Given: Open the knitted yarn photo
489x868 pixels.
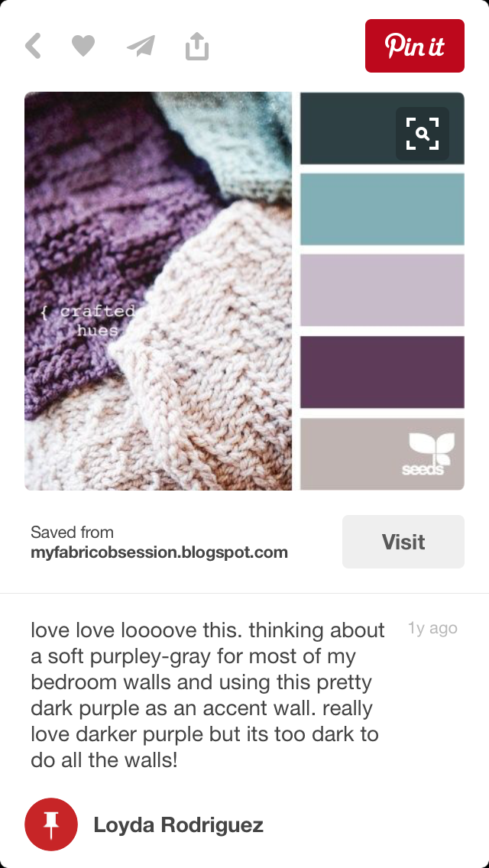Looking at the screenshot, I should coord(158,291).
